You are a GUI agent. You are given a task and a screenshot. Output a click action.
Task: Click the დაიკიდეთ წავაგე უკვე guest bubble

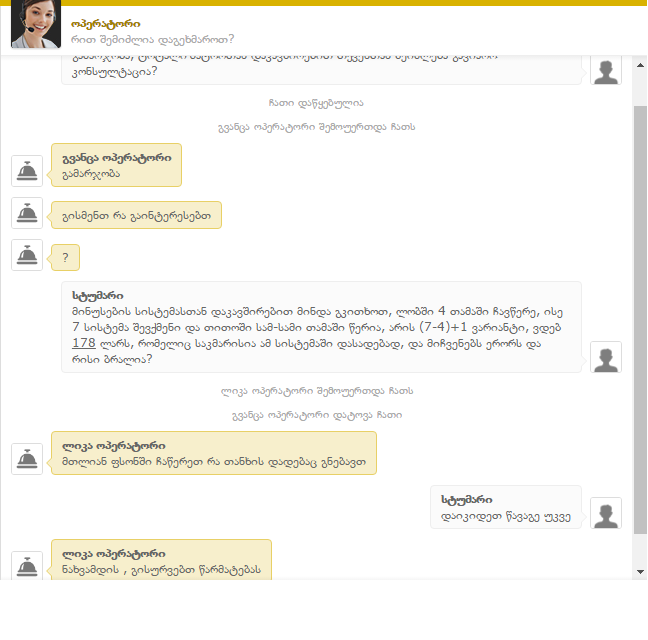(506, 507)
